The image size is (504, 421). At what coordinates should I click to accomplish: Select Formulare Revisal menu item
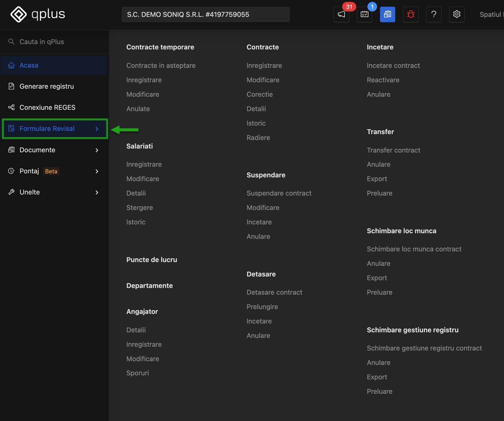point(55,128)
